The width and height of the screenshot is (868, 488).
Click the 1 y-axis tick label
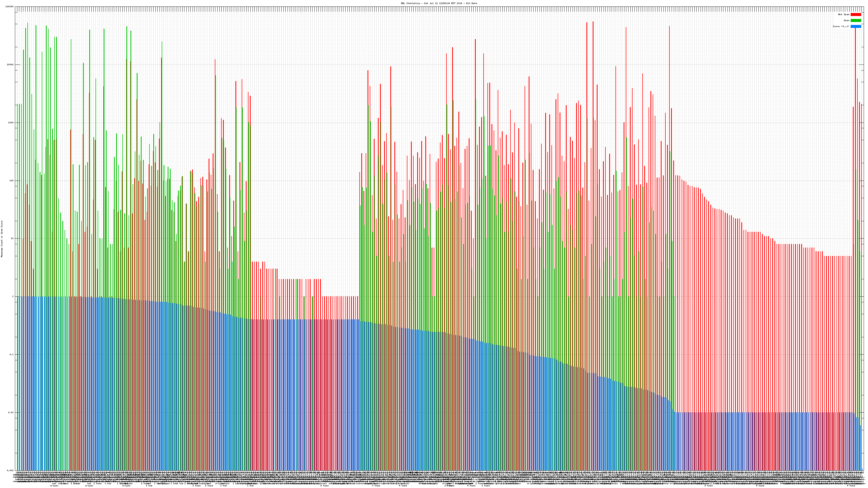[x=13, y=296]
